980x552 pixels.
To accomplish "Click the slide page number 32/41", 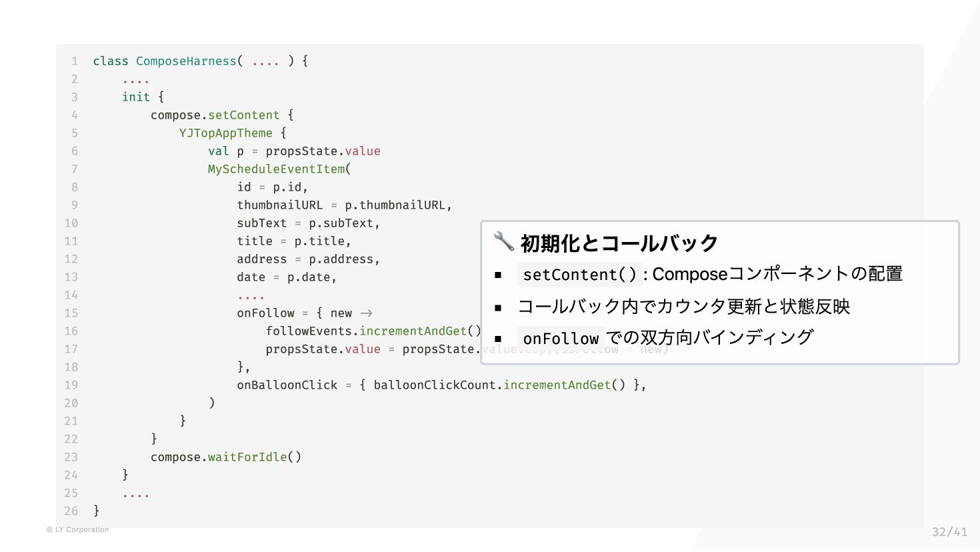I will tap(949, 532).
